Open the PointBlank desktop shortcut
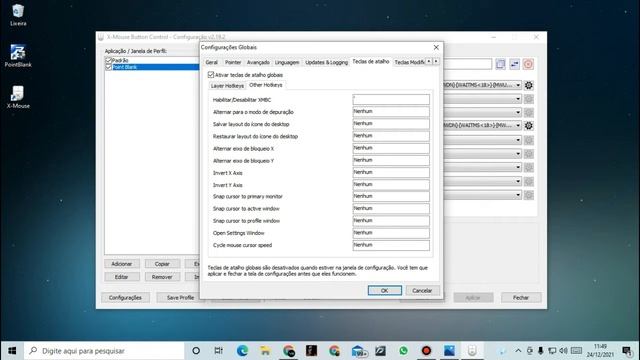 point(18,56)
